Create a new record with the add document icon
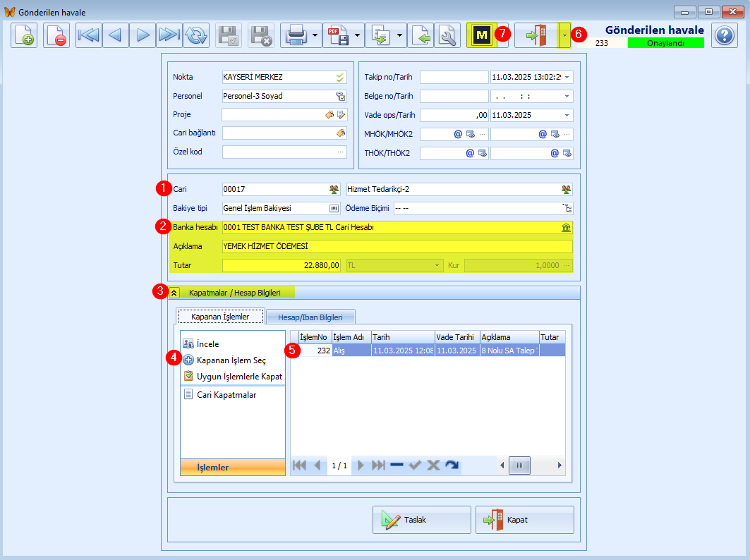 pyautogui.click(x=24, y=35)
